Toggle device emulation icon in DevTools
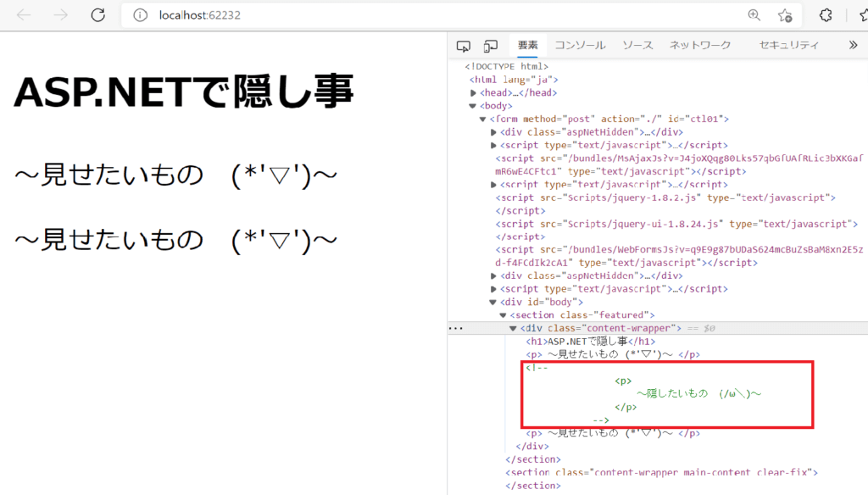This screenshot has height=495, width=868. click(x=491, y=46)
